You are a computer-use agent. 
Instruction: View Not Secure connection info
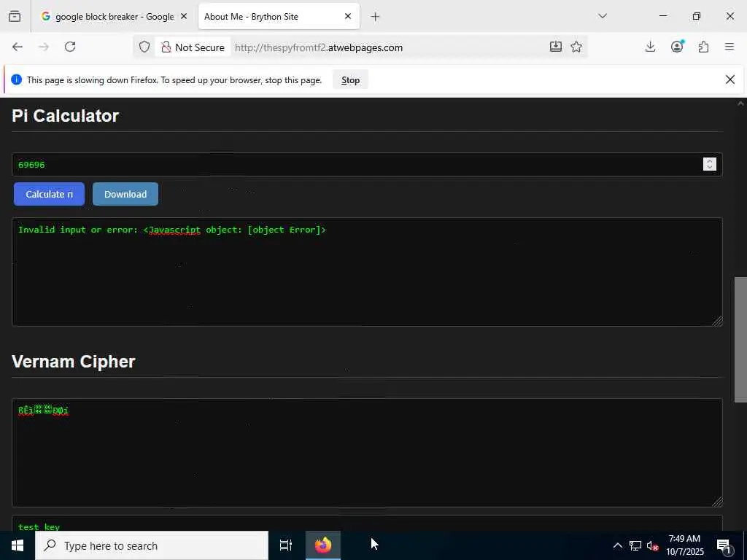[193, 47]
